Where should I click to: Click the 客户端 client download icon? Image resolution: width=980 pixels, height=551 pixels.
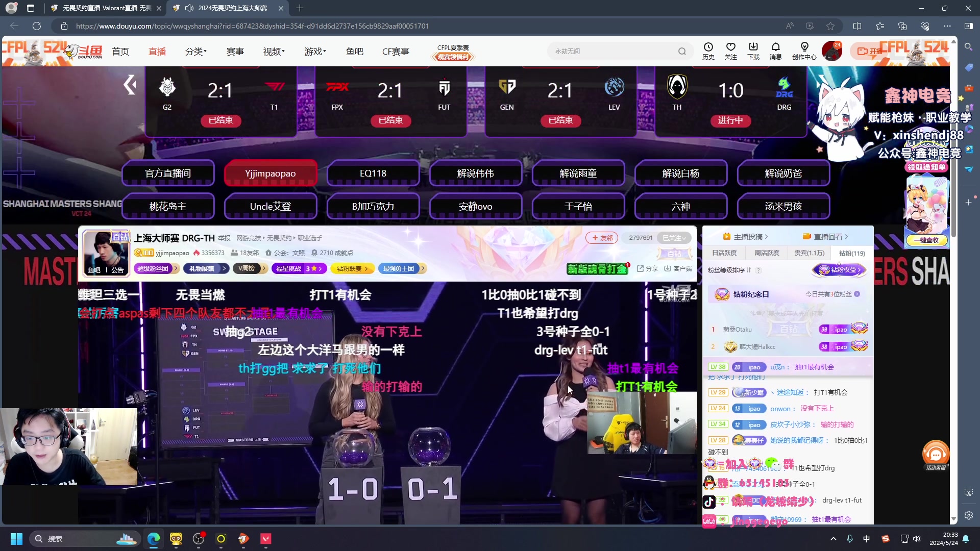click(678, 268)
